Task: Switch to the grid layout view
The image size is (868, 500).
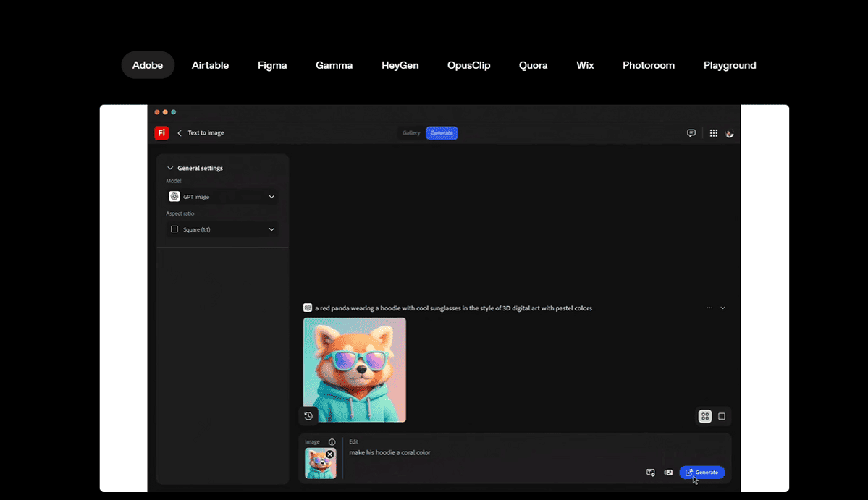Action: tap(704, 417)
